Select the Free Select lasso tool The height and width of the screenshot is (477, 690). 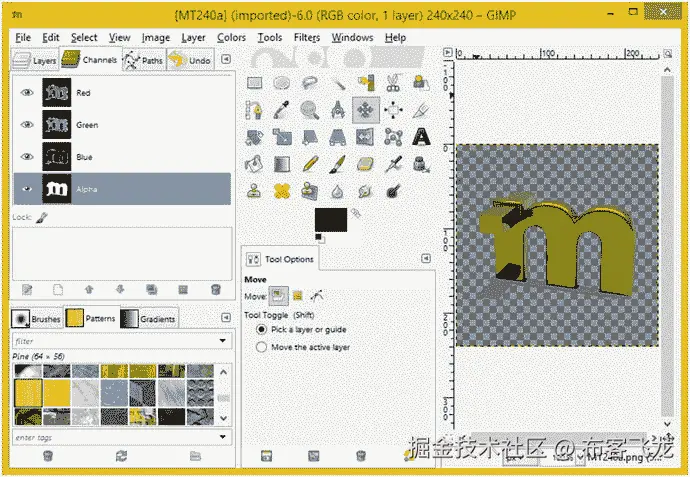pyautogui.click(x=310, y=83)
